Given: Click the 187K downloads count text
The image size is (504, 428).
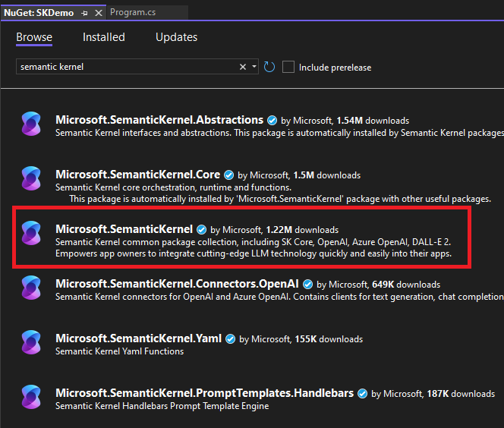Looking at the screenshot, I should click(461, 394).
